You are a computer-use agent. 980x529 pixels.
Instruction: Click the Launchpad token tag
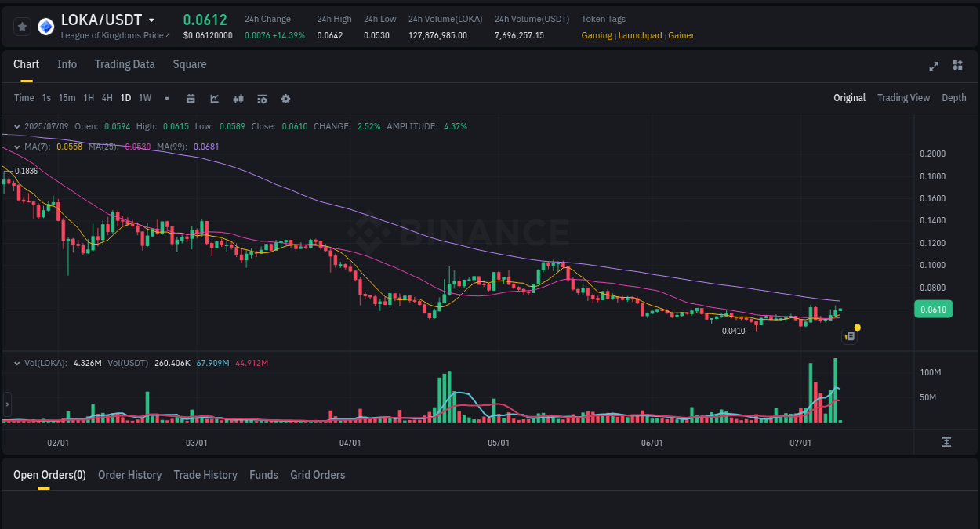(640, 35)
